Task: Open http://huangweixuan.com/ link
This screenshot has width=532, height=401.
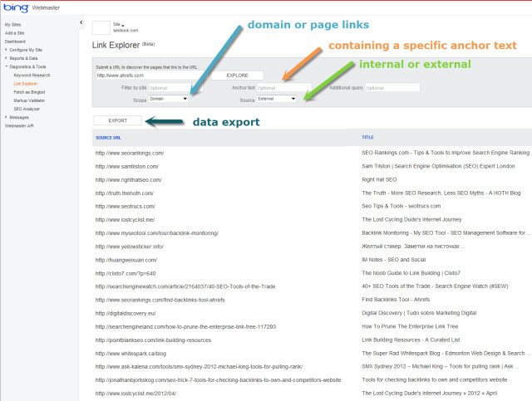Action: click(x=126, y=260)
